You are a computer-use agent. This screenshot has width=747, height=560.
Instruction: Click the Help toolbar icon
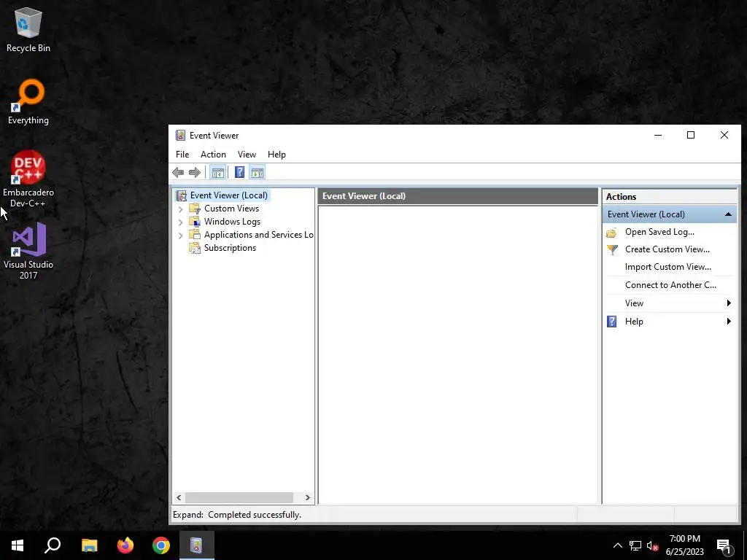(x=239, y=172)
